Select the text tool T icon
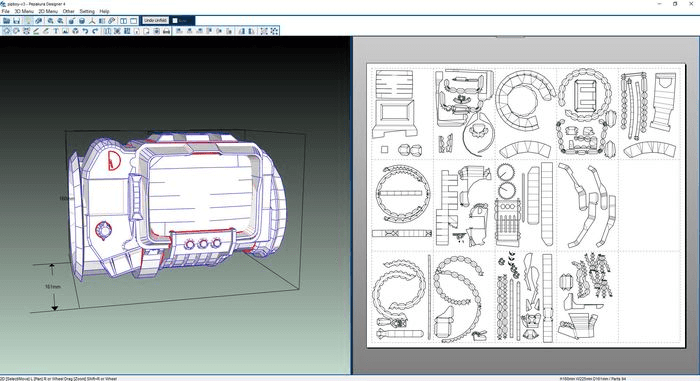Viewport: 700px width, 381px height. click(x=56, y=31)
